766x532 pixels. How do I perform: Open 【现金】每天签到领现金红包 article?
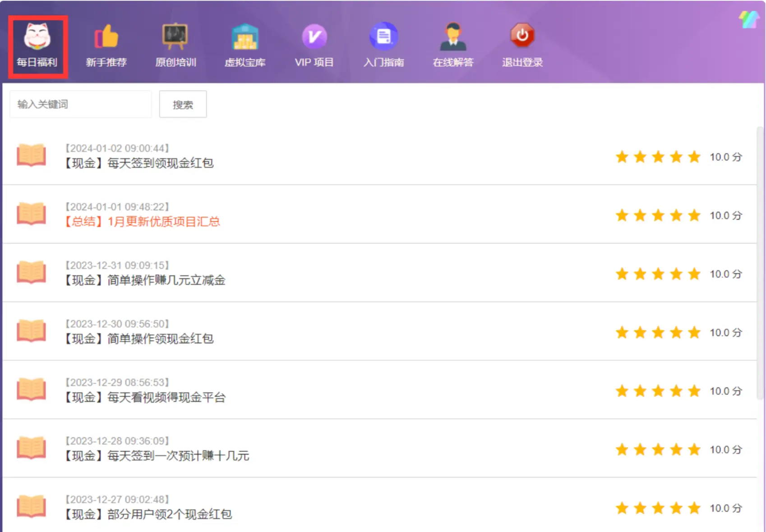click(x=138, y=163)
